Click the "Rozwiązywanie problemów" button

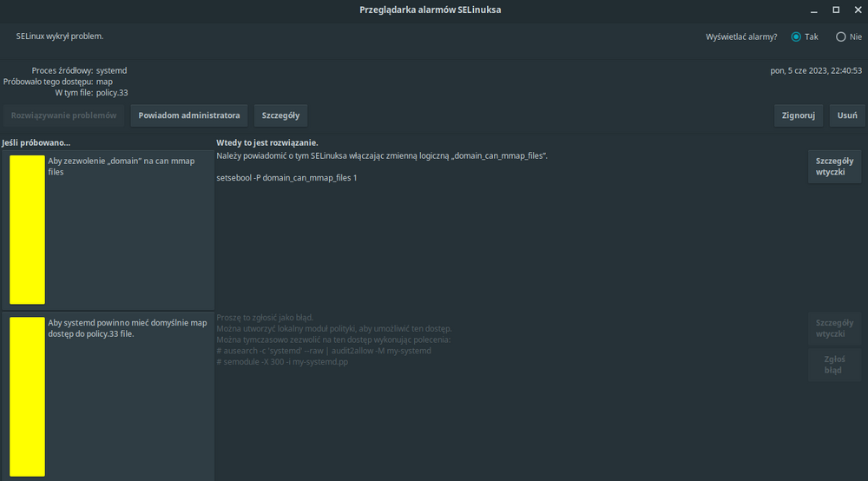(63, 115)
